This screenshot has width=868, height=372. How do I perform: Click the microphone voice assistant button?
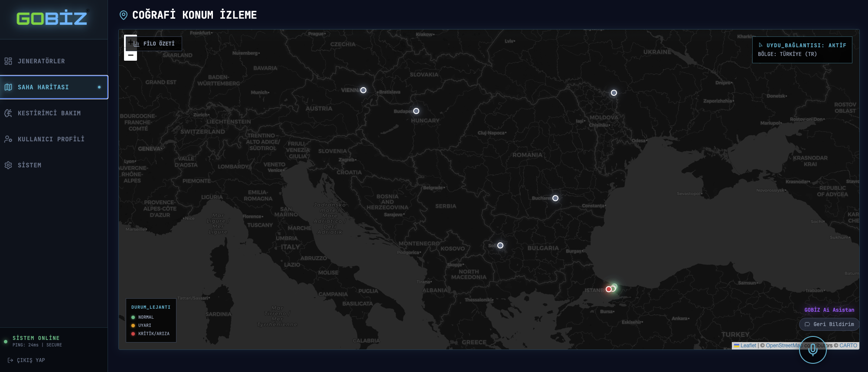813,350
